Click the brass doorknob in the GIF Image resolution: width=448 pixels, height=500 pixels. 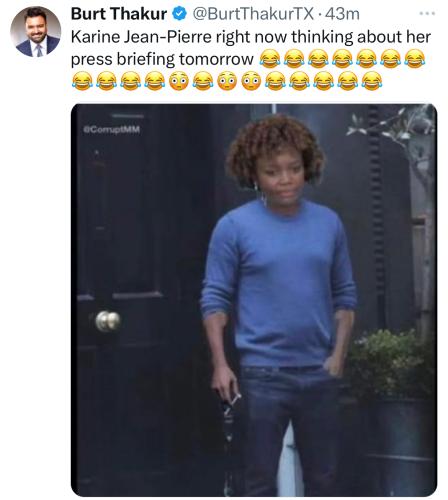click(108, 321)
